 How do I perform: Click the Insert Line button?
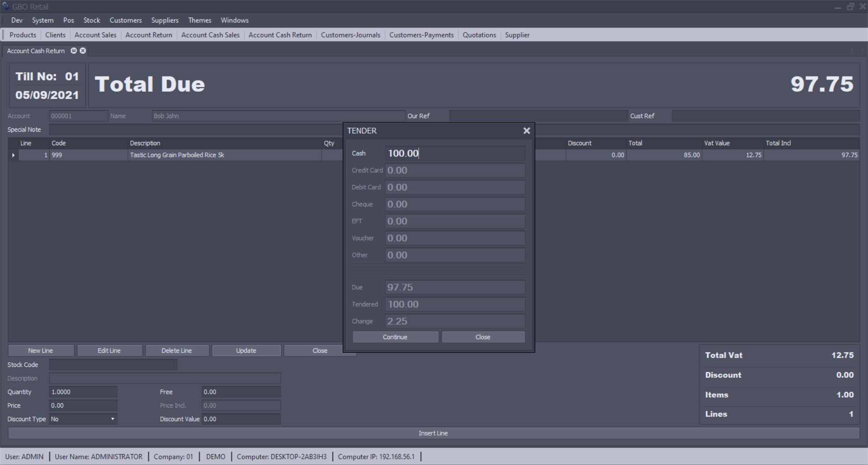pos(433,433)
